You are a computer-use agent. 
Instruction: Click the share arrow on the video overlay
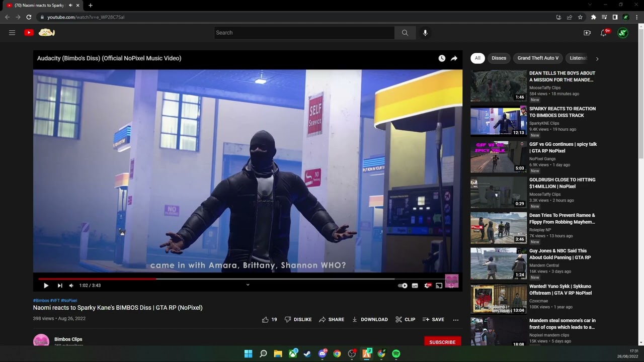pos(454,58)
